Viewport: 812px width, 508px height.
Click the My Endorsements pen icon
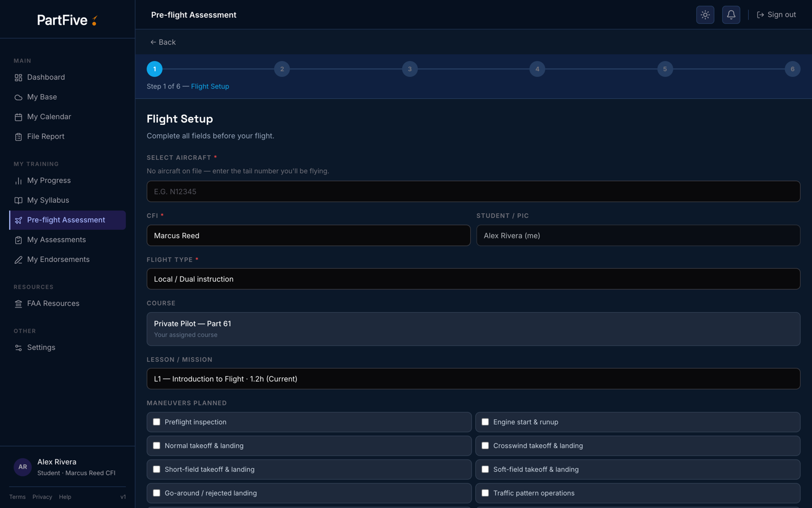[x=19, y=260]
